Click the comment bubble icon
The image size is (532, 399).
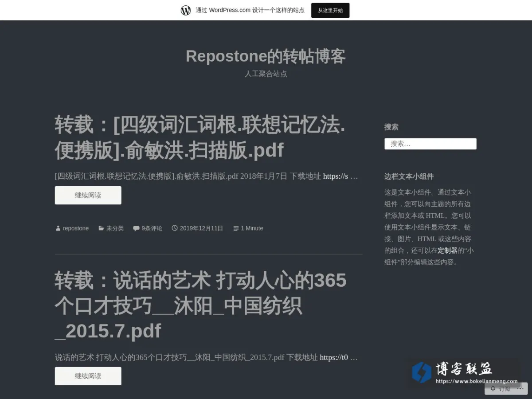click(136, 228)
